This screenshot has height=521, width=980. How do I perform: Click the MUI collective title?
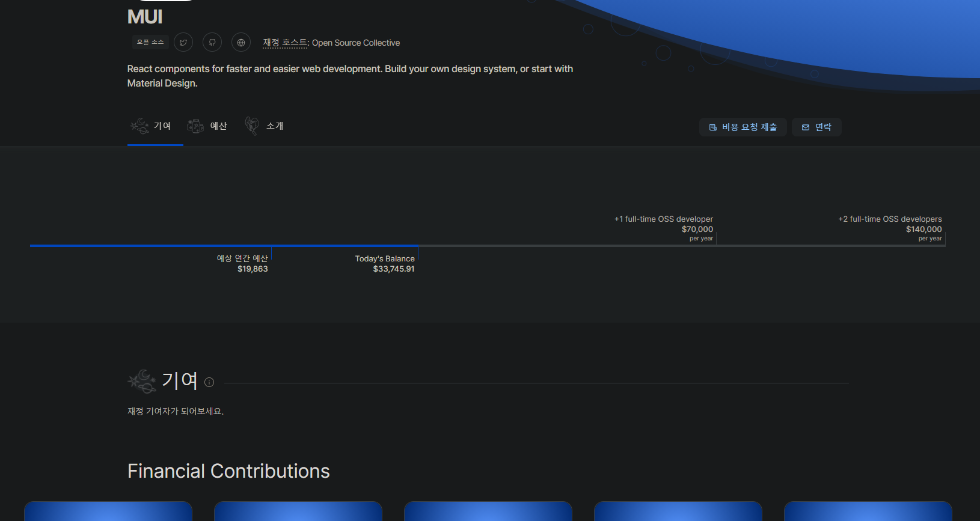[145, 17]
